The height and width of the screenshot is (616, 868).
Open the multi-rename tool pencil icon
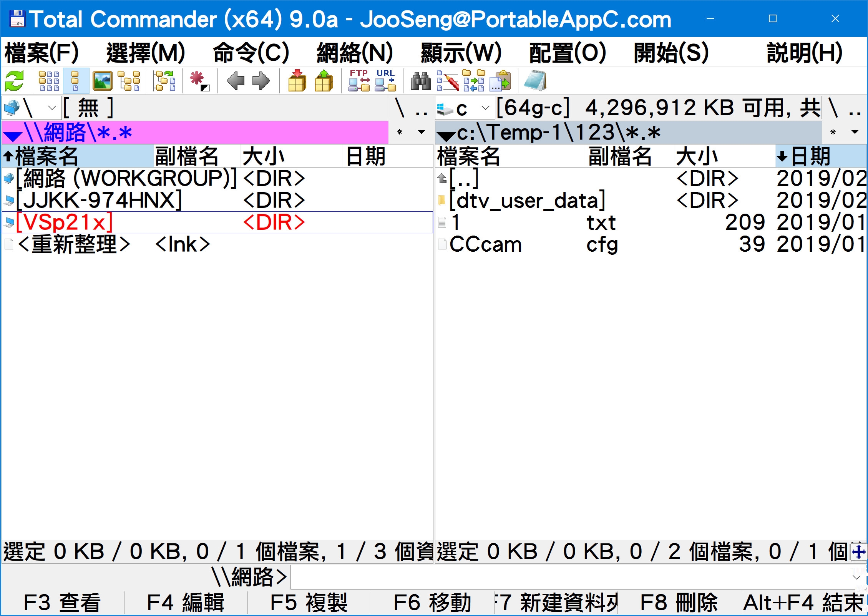[447, 81]
